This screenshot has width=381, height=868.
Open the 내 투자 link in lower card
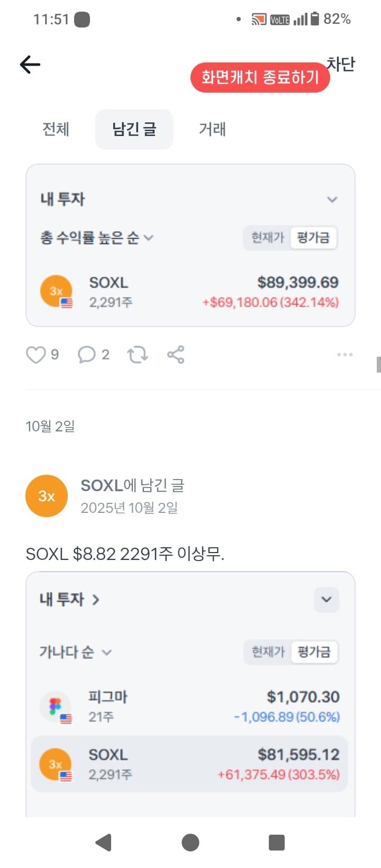coord(69,600)
